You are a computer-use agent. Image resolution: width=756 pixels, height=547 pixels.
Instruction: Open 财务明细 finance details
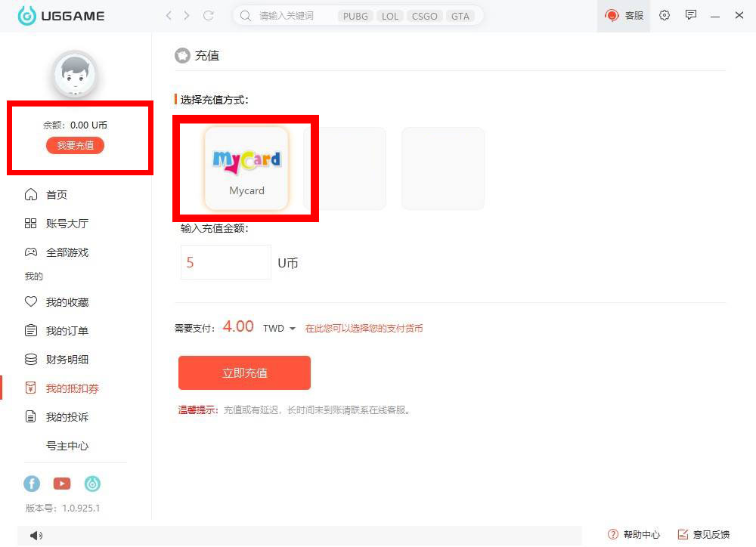click(67, 360)
